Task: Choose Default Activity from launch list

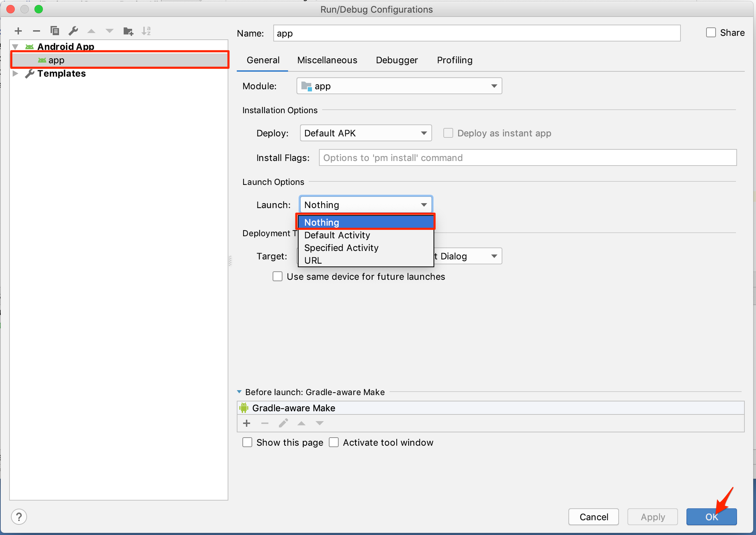Action: coord(337,235)
